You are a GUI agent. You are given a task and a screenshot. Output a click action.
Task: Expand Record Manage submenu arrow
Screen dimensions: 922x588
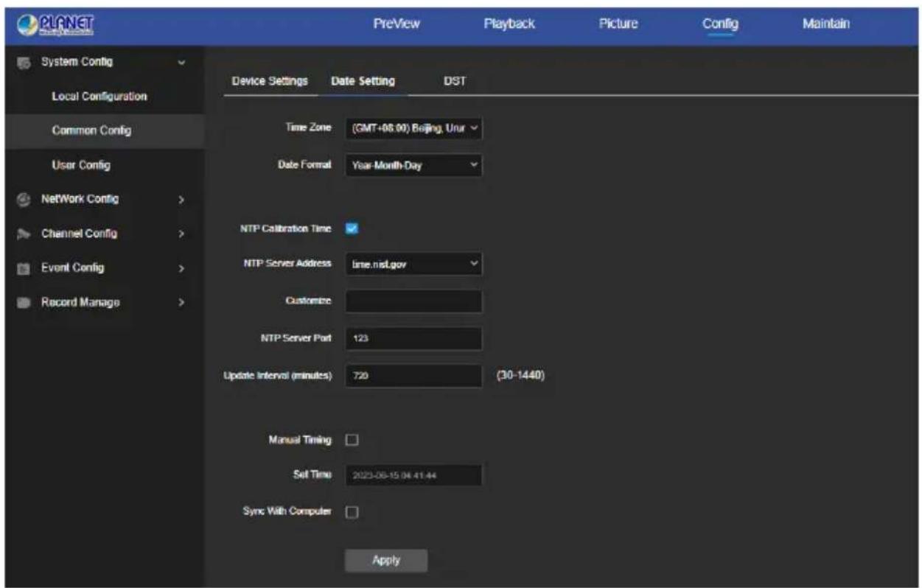[x=182, y=302]
